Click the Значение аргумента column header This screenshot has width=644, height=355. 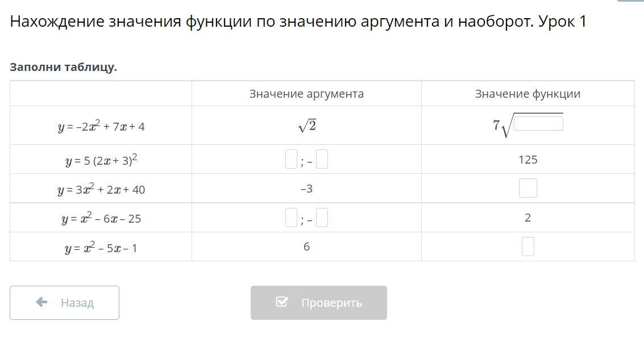coord(306,94)
